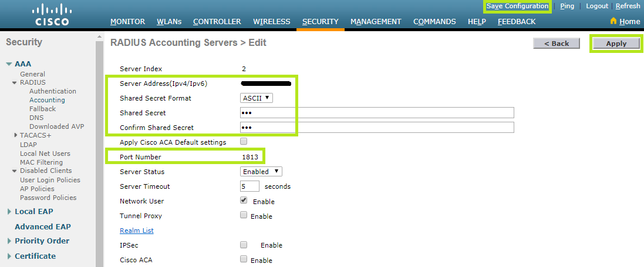Open the Realm List link
644x267 pixels.
pos(136,231)
